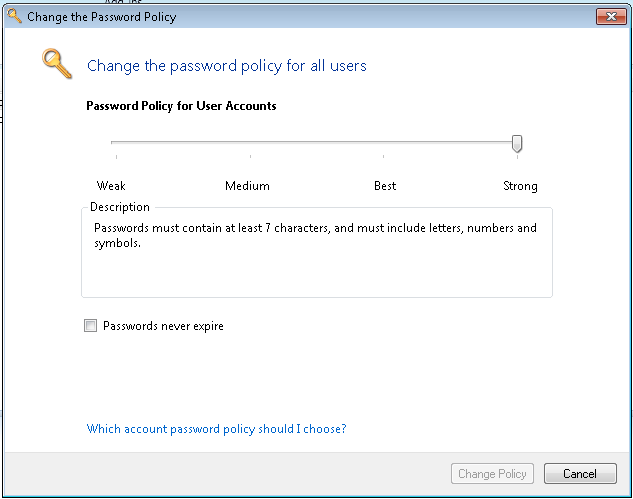Click the Medium label under the slider
Image resolution: width=633 pixels, height=499 pixels.
[x=247, y=186]
